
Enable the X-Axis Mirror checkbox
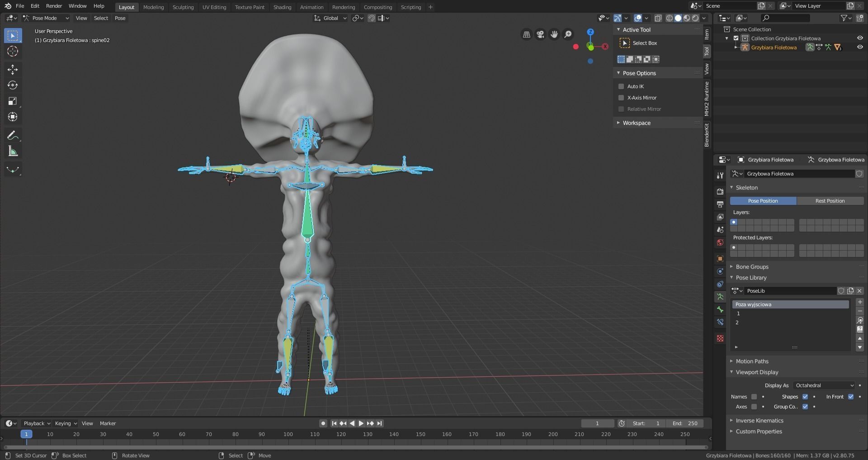(x=621, y=98)
